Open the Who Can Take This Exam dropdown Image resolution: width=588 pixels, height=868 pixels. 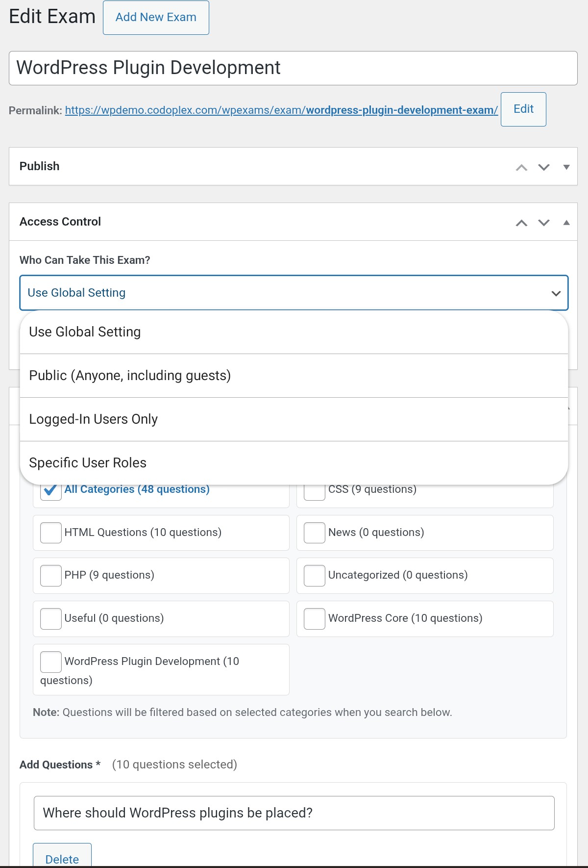294,293
